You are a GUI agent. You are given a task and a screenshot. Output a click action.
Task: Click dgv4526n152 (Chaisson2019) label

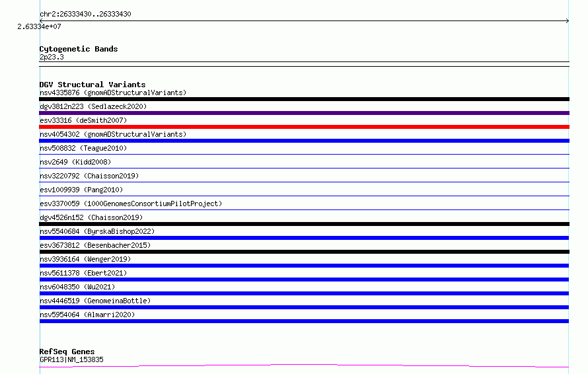pyautogui.click(x=91, y=217)
